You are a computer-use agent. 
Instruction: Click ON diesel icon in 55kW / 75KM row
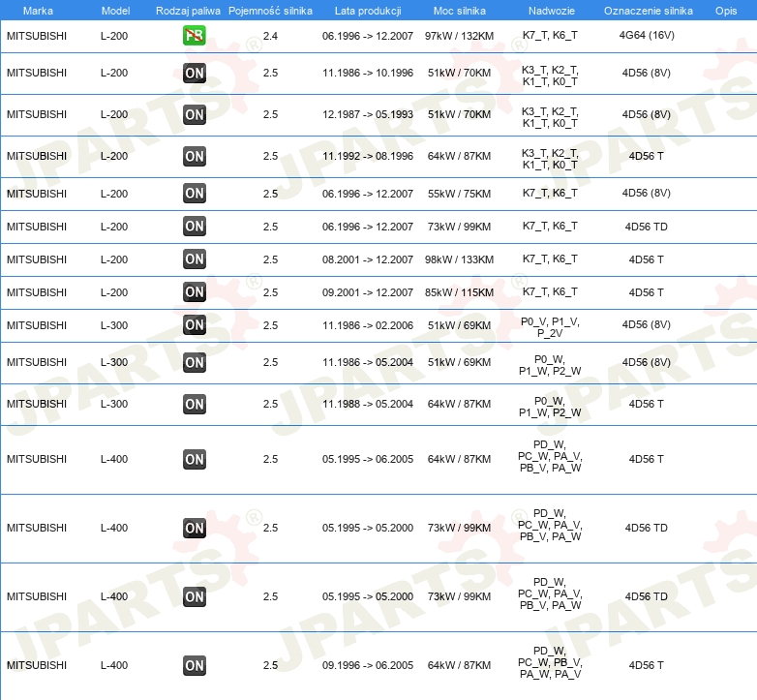tap(194, 193)
